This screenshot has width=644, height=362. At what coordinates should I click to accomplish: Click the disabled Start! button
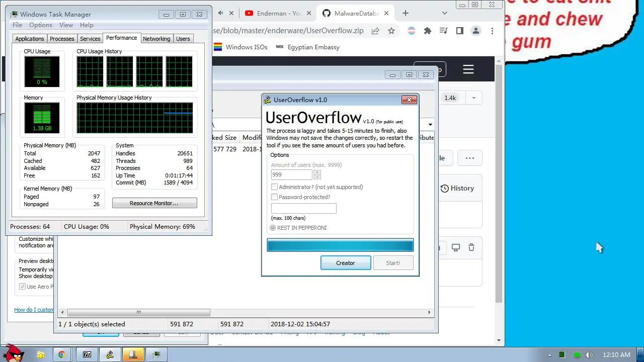coord(393,263)
